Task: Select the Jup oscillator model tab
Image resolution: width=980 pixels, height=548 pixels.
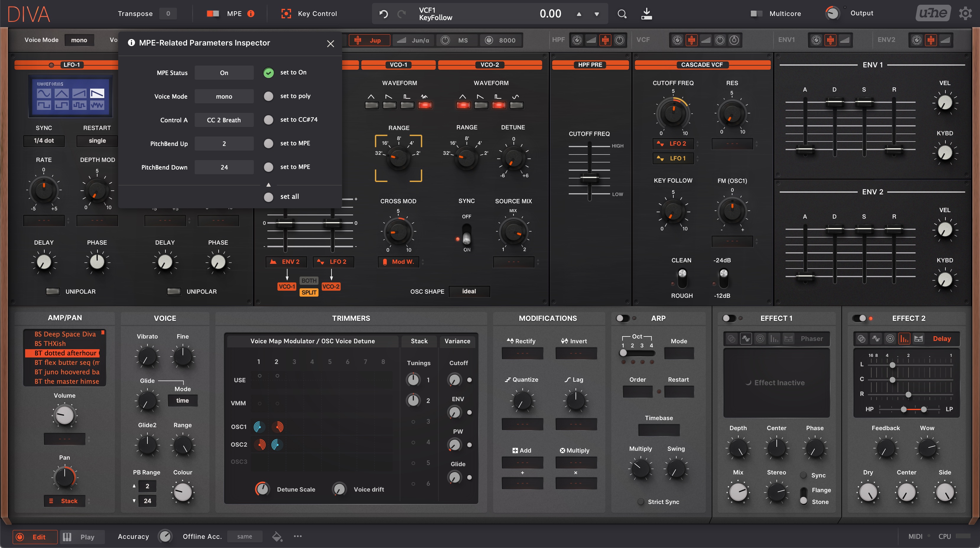Action: (369, 40)
